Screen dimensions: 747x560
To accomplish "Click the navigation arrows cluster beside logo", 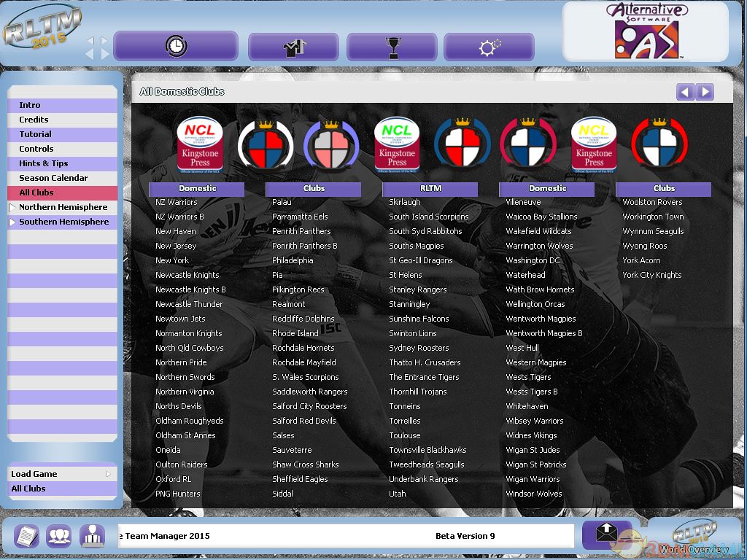I will 98,47.
